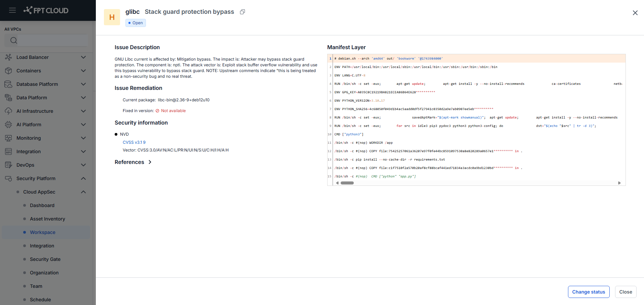Expand the Data Platform chevron
644x305 pixels.
[x=83, y=98]
